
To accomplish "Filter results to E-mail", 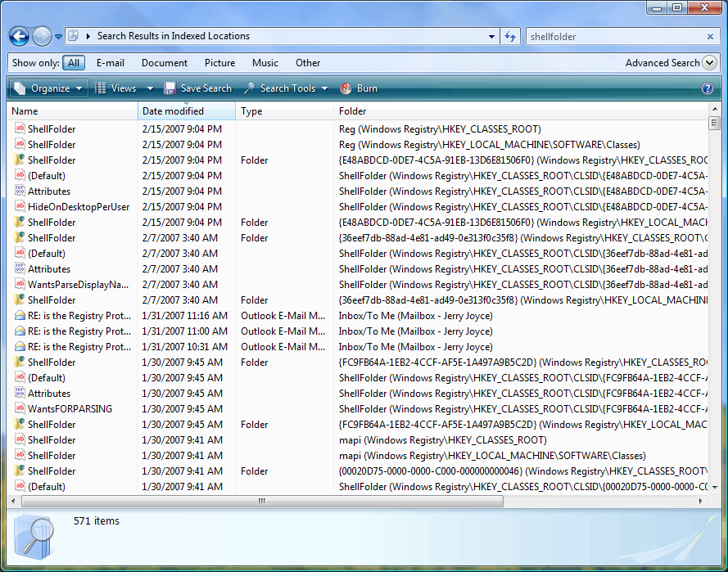I will click(111, 63).
